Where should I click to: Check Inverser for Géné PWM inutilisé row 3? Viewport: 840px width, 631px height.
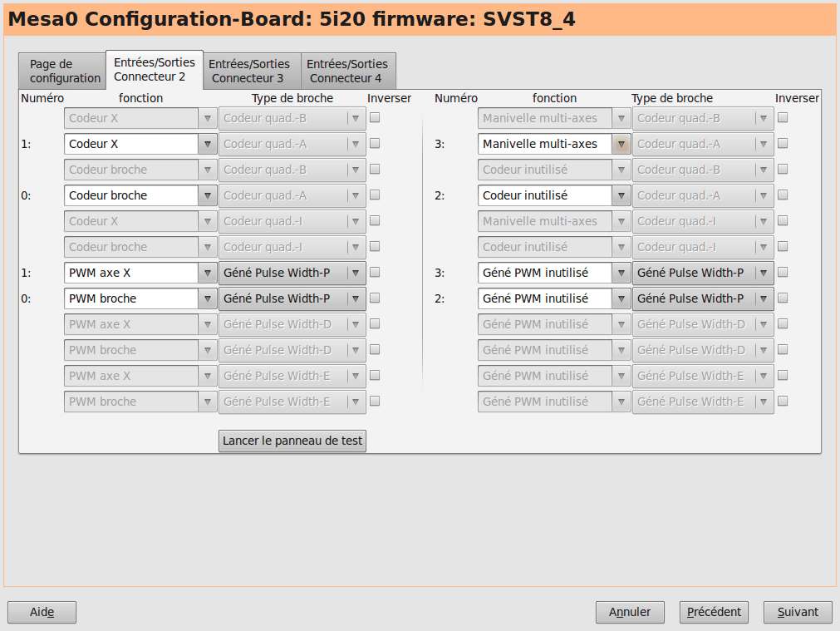pos(783,272)
